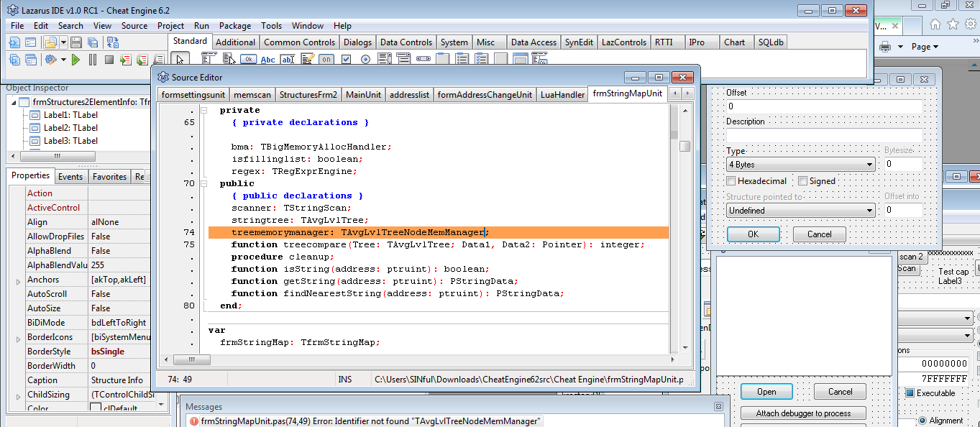
Task: Click the Description input field
Action: click(x=823, y=135)
